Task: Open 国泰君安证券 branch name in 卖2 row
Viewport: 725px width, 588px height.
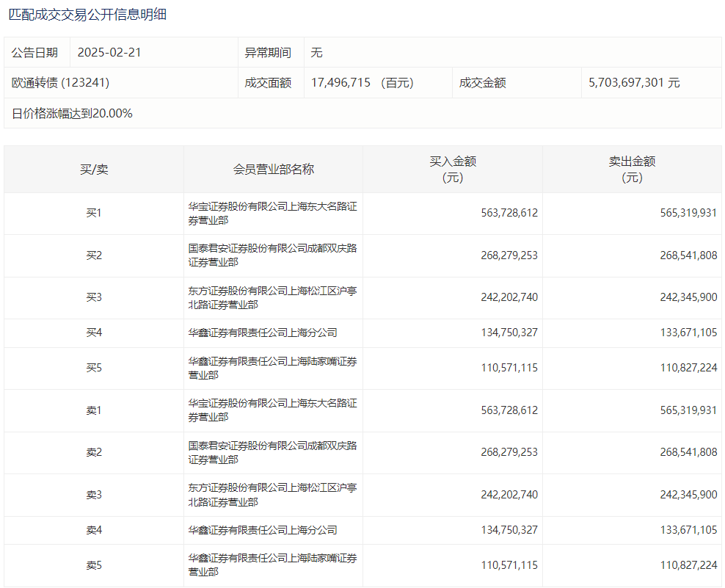Action: [272, 453]
